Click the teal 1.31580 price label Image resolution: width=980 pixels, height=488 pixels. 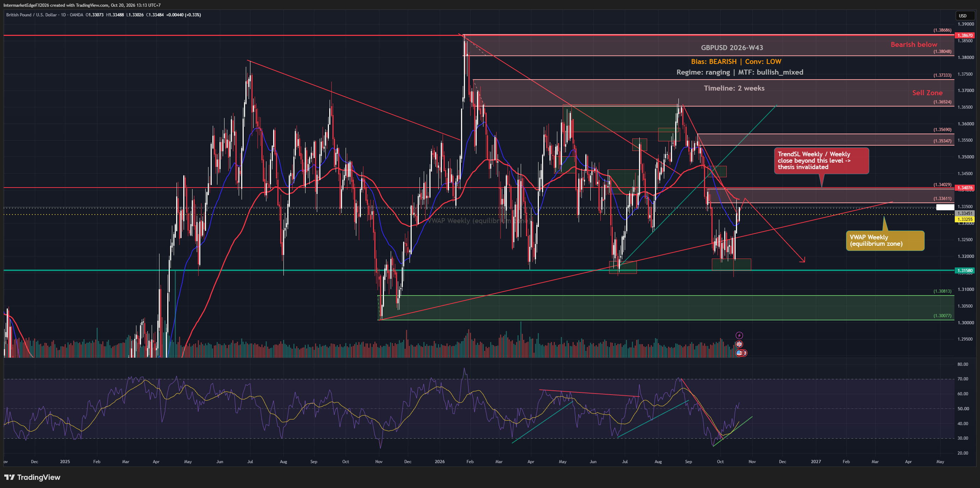(965, 271)
